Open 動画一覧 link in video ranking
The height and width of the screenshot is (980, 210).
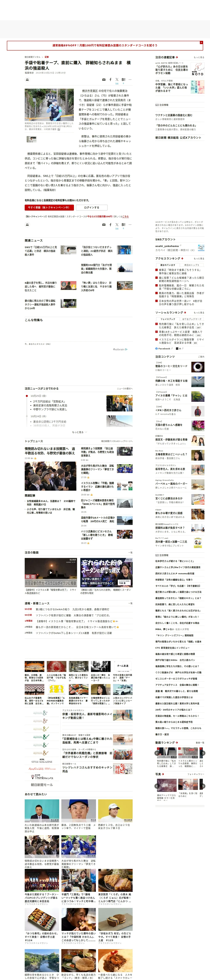(x=200, y=743)
